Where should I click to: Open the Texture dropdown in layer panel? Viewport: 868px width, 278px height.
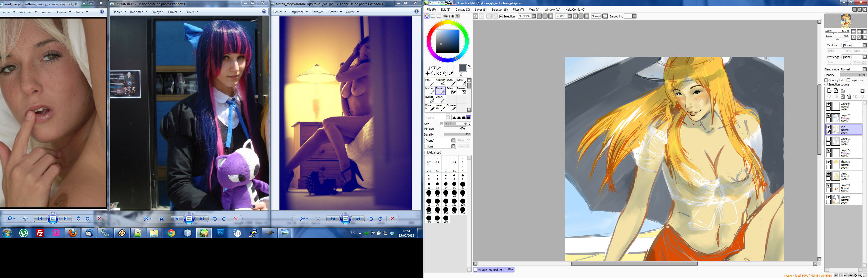(x=865, y=45)
